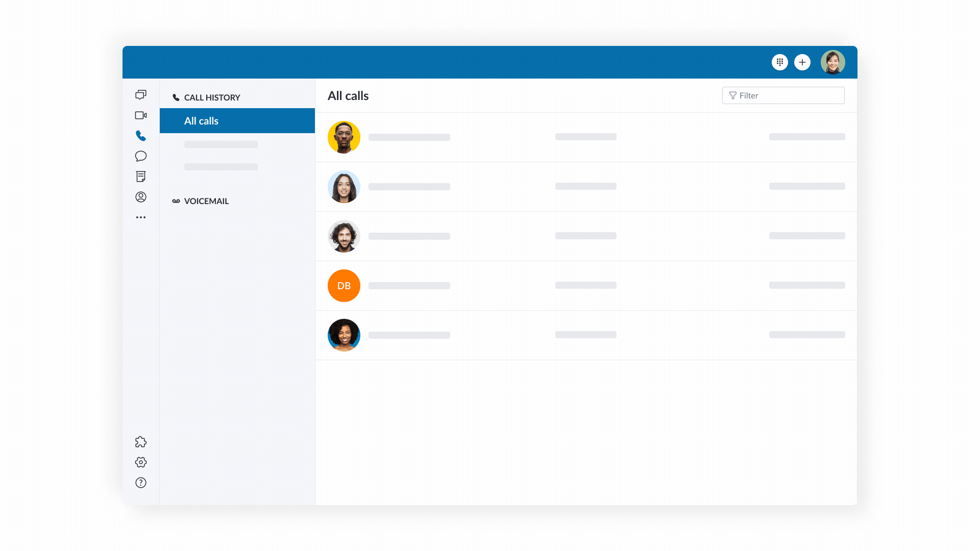Screen dimensions: 980x551
Task: Open the video camera section
Action: 141,115
